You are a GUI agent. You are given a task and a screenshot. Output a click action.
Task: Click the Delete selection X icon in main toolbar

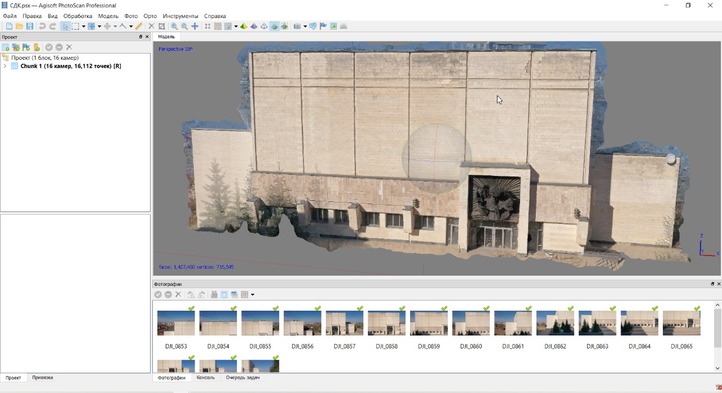coord(151,26)
